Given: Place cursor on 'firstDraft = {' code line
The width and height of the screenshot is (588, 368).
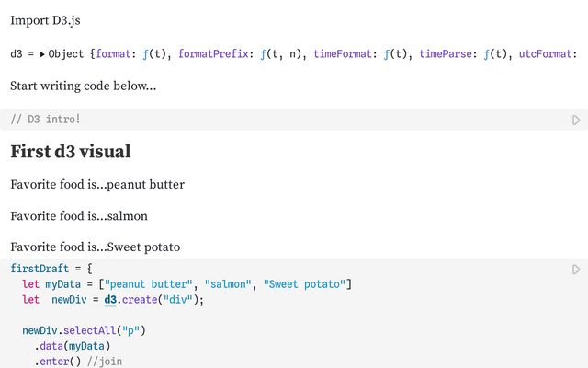Looking at the screenshot, I should click(x=52, y=269).
